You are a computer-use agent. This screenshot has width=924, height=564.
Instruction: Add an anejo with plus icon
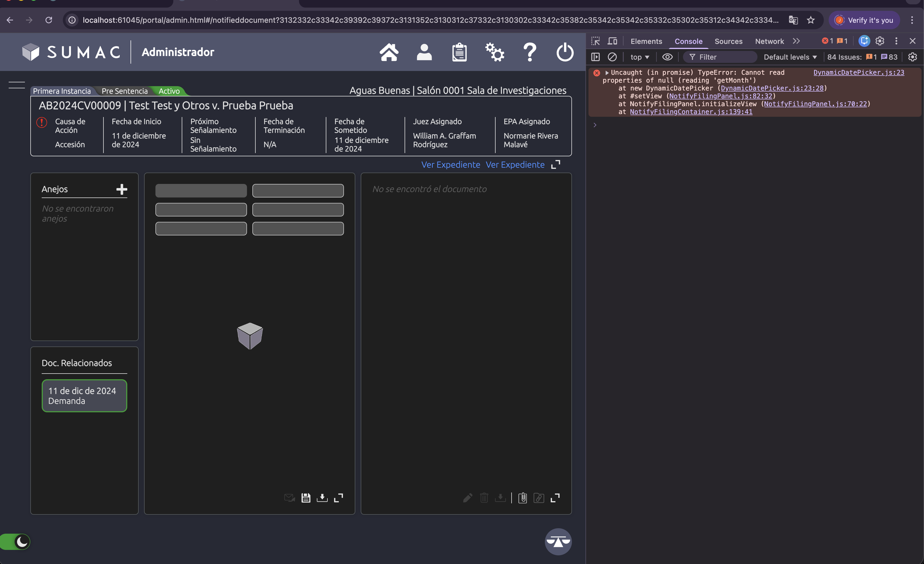(122, 189)
